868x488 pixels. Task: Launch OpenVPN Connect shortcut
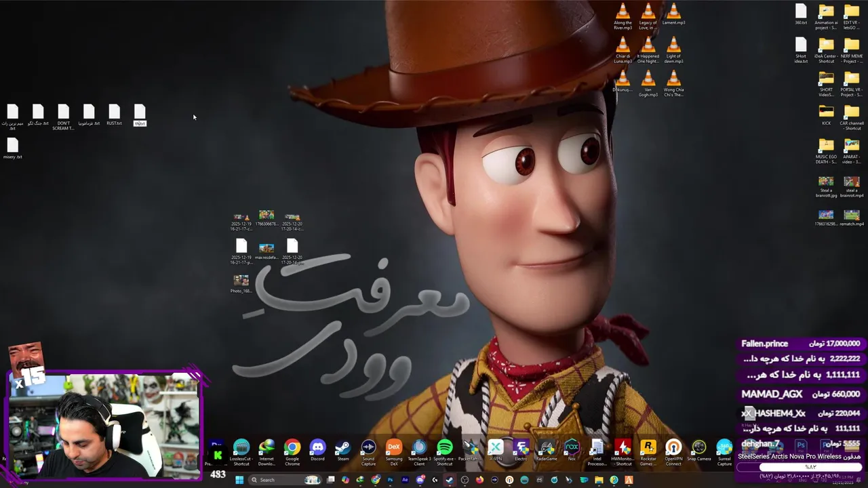pyautogui.click(x=673, y=452)
